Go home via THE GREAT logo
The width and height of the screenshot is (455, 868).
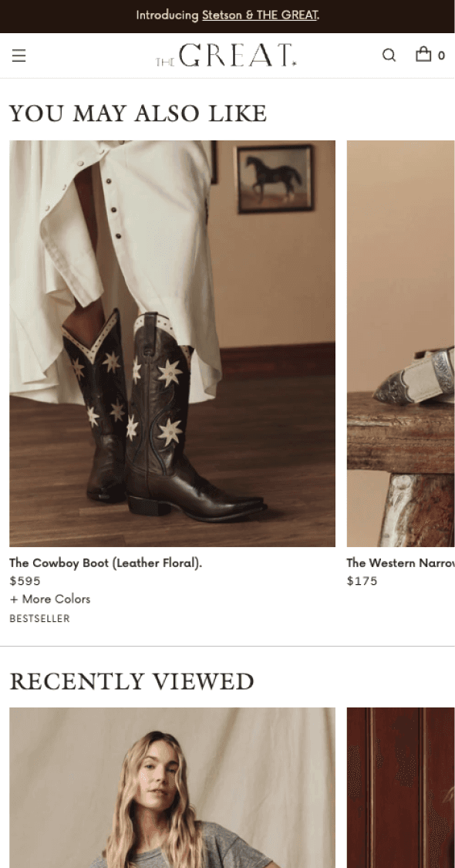click(x=227, y=56)
